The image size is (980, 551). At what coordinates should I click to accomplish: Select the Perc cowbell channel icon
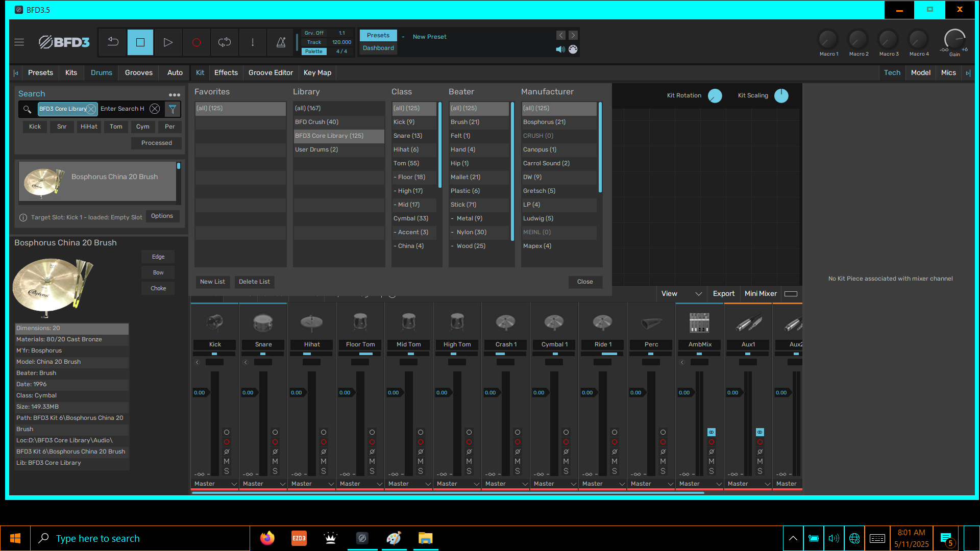(651, 322)
